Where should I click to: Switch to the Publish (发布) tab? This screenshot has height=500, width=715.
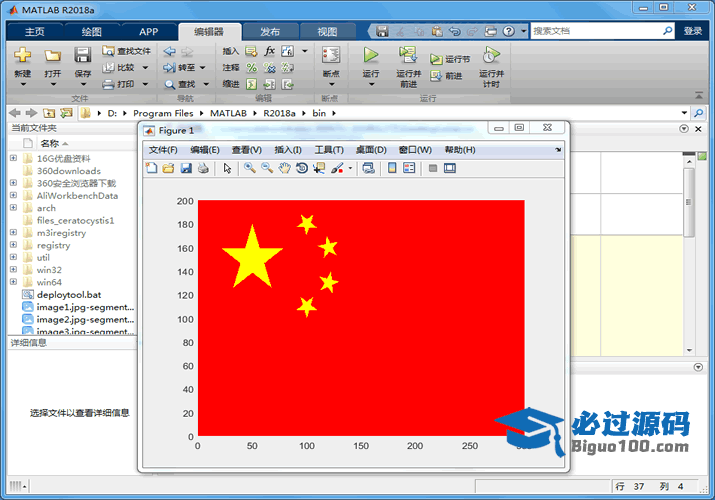tap(270, 31)
